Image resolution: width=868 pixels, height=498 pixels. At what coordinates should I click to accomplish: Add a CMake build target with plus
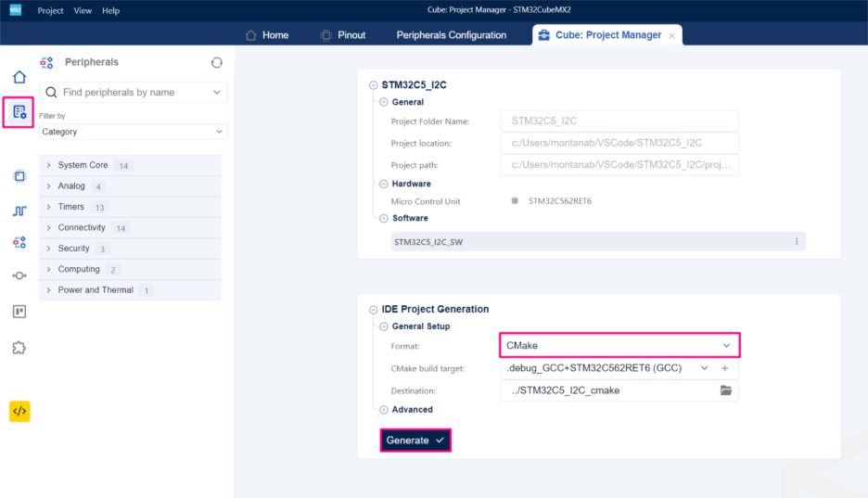click(724, 368)
